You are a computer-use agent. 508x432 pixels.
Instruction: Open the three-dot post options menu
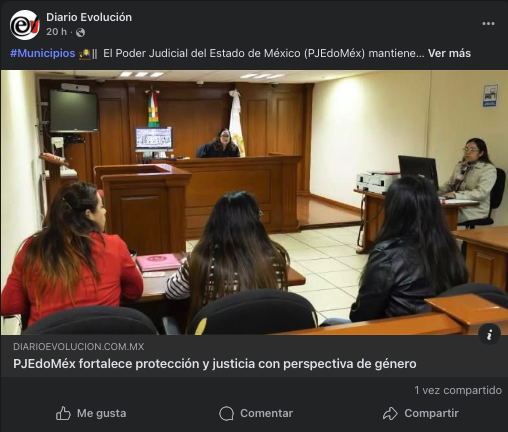click(x=488, y=24)
